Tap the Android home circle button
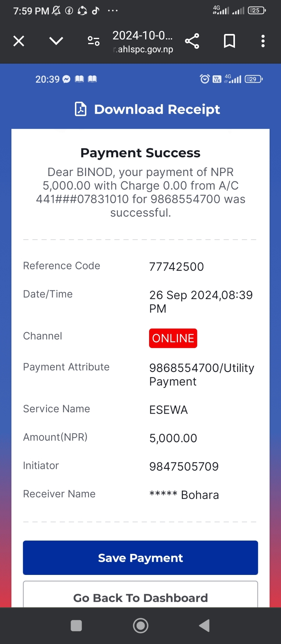The height and width of the screenshot is (644, 281). (x=140, y=626)
